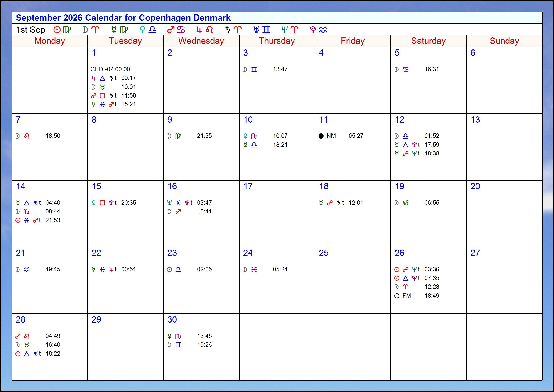Select day number 25
554x392 pixels.
[x=323, y=253]
